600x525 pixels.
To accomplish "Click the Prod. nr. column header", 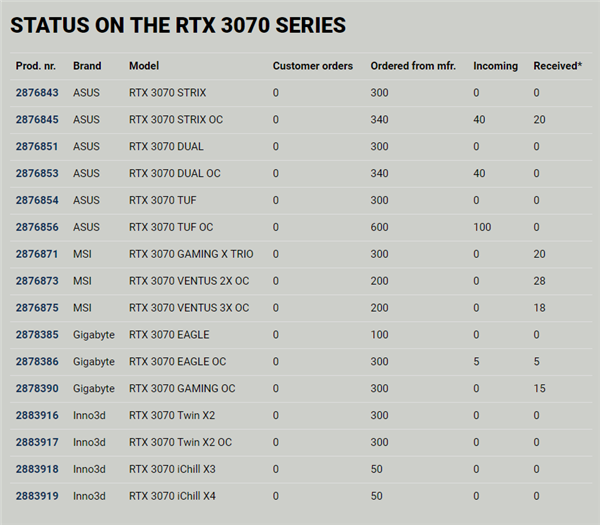I will coord(36,66).
